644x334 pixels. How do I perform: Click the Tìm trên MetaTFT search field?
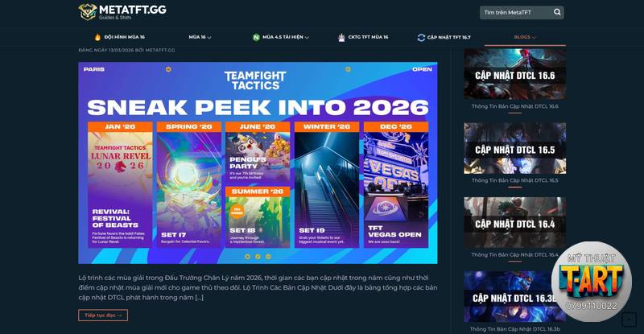(516, 12)
